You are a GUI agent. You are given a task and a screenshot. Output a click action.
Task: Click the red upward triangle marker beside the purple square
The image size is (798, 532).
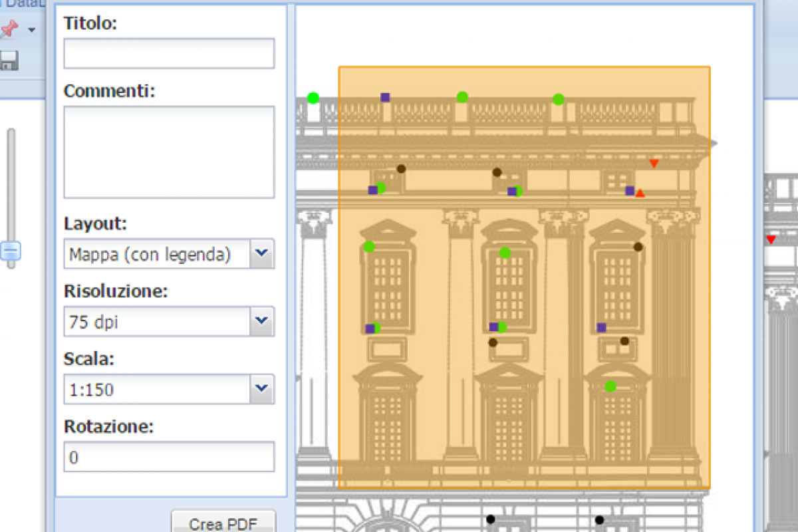click(640, 194)
